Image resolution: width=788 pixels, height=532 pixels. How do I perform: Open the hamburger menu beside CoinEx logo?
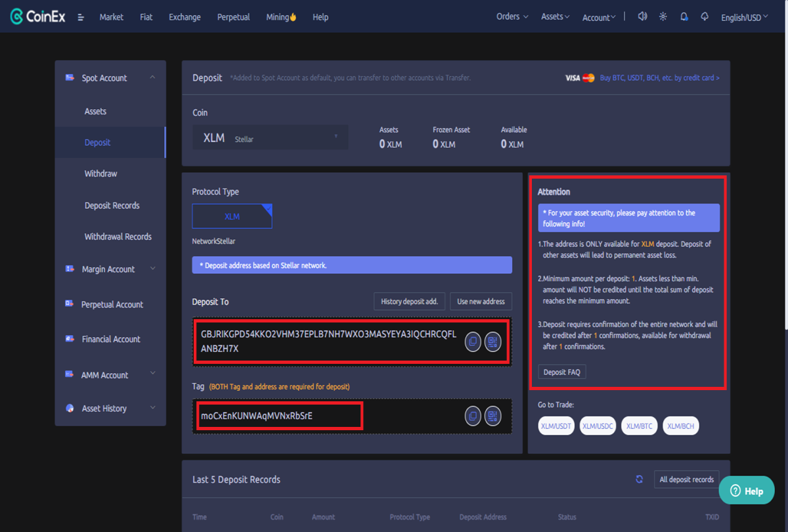pos(81,18)
